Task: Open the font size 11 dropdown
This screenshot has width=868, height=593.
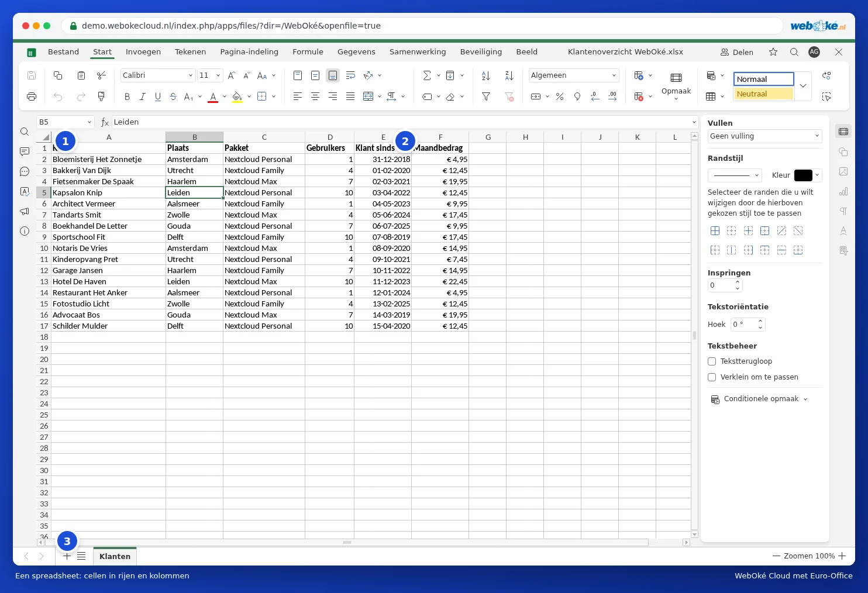Action: pos(210,75)
